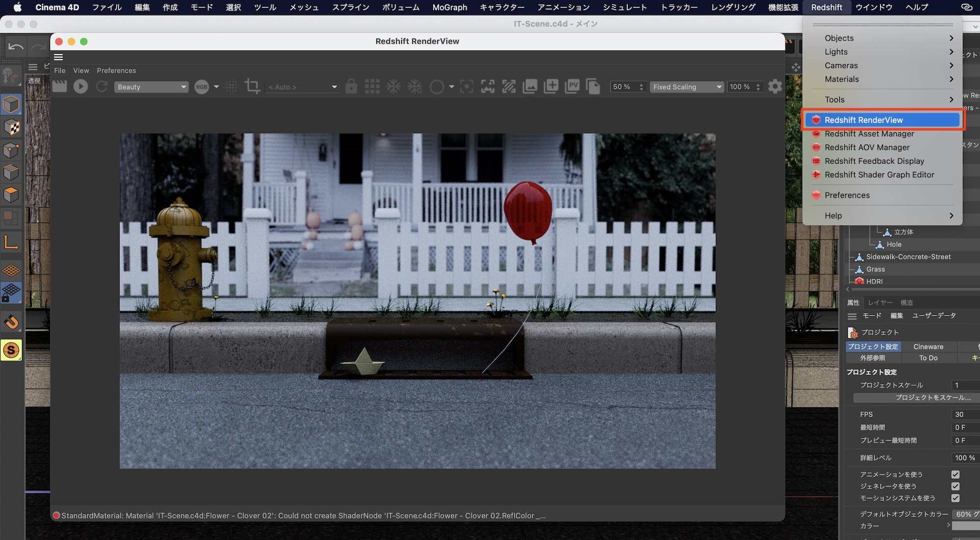Click the PV picture viewer icon
Image resolution: width=980 pixels, height=540 pixels.
point(572,87)
